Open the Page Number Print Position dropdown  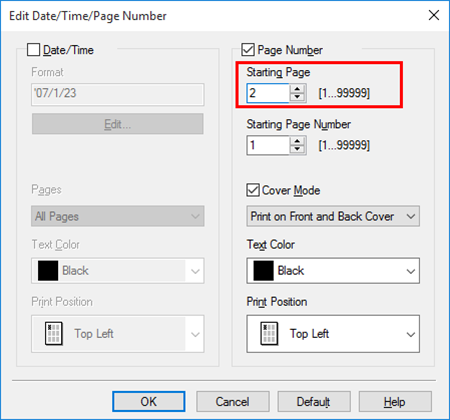tap(333, 334)
